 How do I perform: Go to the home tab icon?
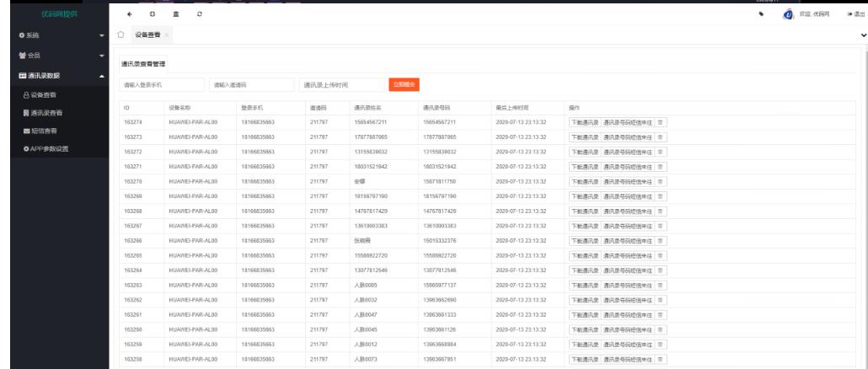121,35
